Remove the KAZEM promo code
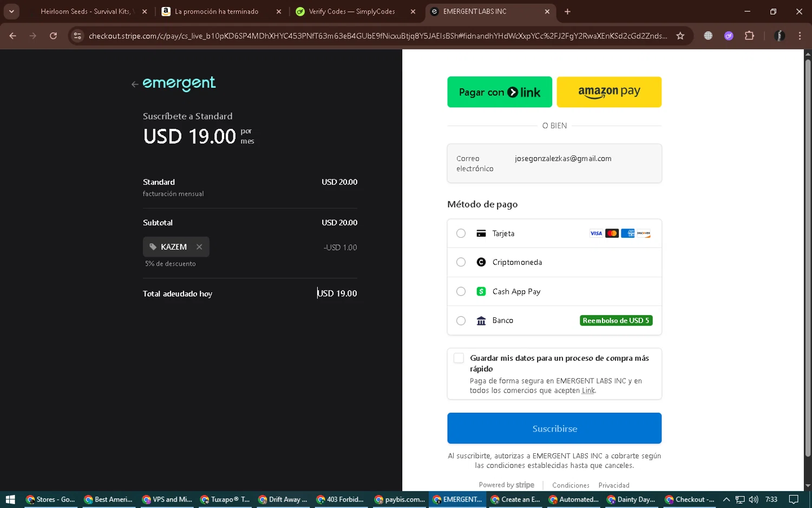 199,247
